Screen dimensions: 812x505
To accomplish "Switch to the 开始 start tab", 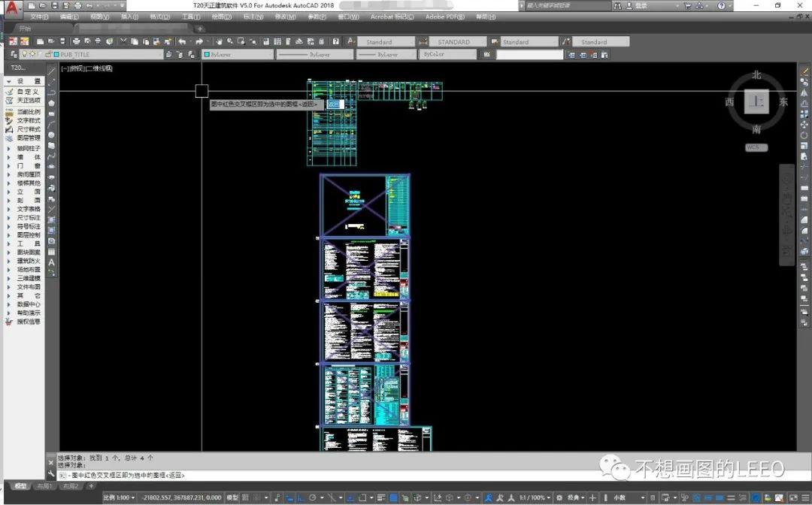I will click(x=25, y=29).
